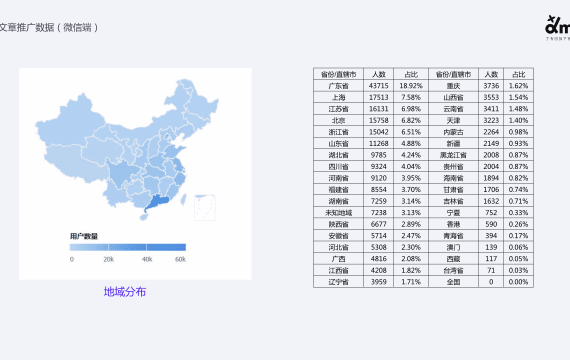The height and width of the screenshot is (360, 570).
Task: Select the 43715 value cell
Action: [x=378, y=86]
